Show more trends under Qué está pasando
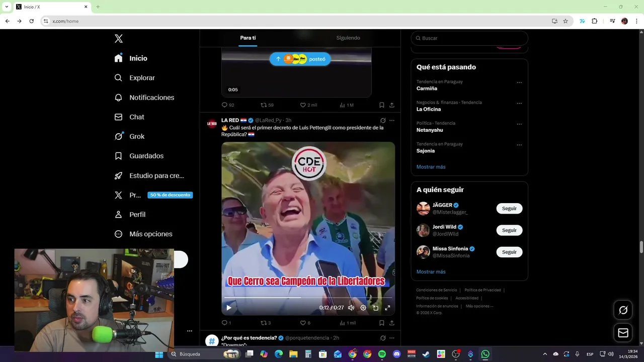The image size is (644, 362). click(x=431, y=167)
